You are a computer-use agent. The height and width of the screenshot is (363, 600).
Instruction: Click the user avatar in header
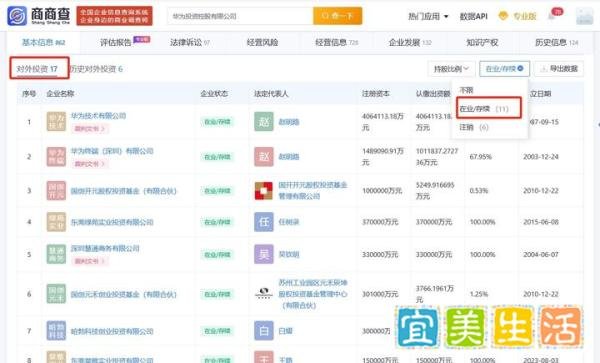click(584, 16)
